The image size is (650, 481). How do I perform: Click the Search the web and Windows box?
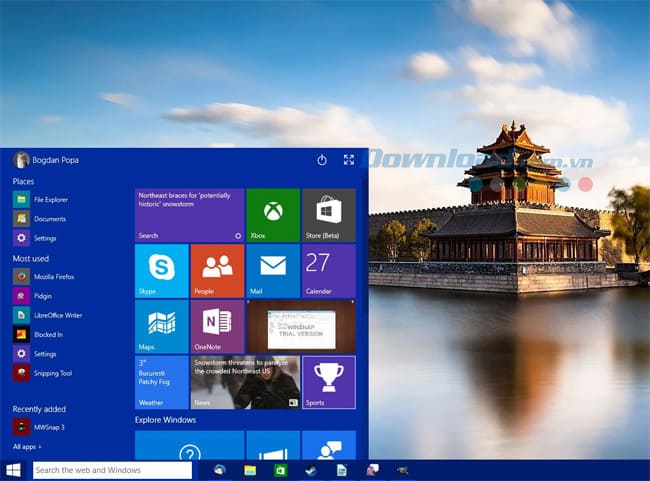point(111,469)
